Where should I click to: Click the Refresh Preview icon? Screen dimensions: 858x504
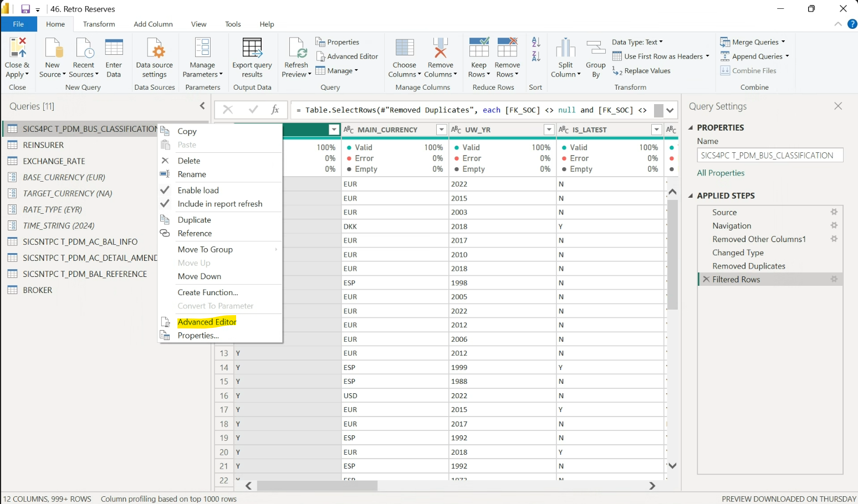click(x=297, y=49)
